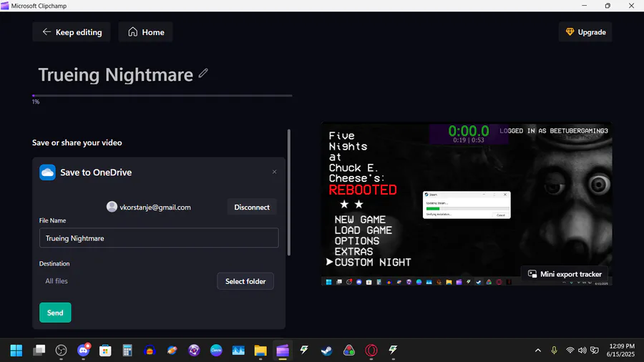
Task: Click the video preview thumbnail
Action: tap(467, 204)
